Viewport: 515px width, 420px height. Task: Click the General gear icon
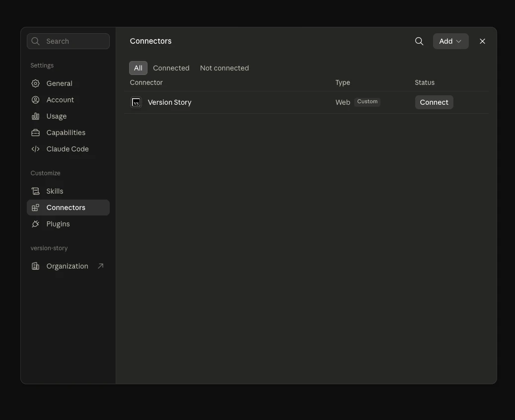click(x=35, y=83)
